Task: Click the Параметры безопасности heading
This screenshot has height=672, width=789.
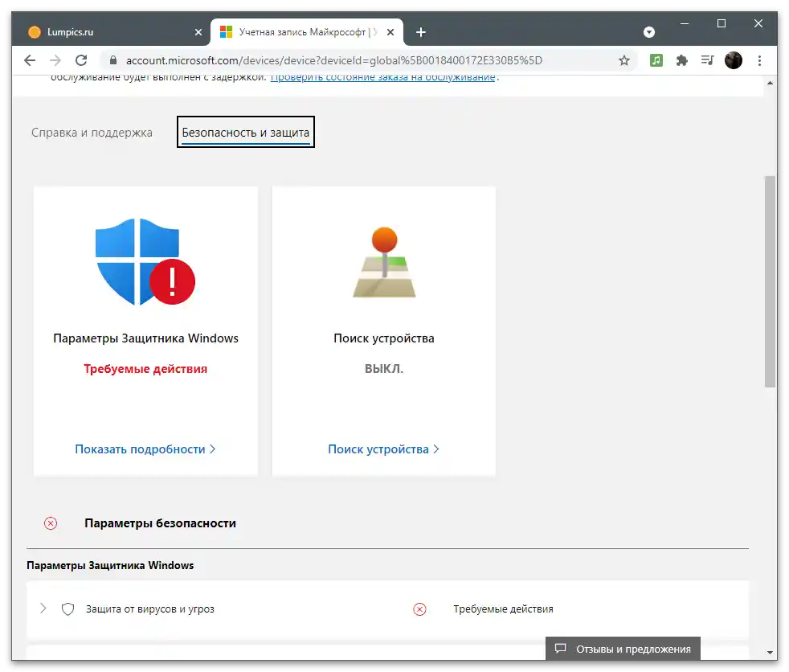Action: click(x=160, y=523)
